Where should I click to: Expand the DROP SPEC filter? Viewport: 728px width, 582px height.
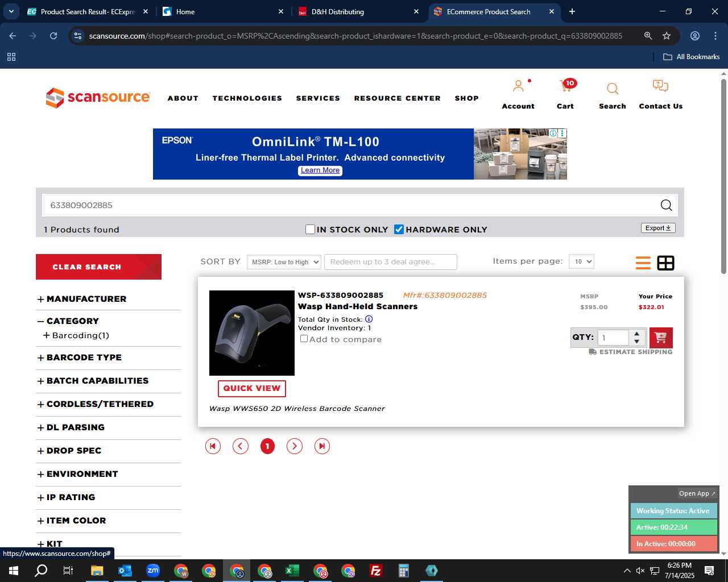click(69, 451)
